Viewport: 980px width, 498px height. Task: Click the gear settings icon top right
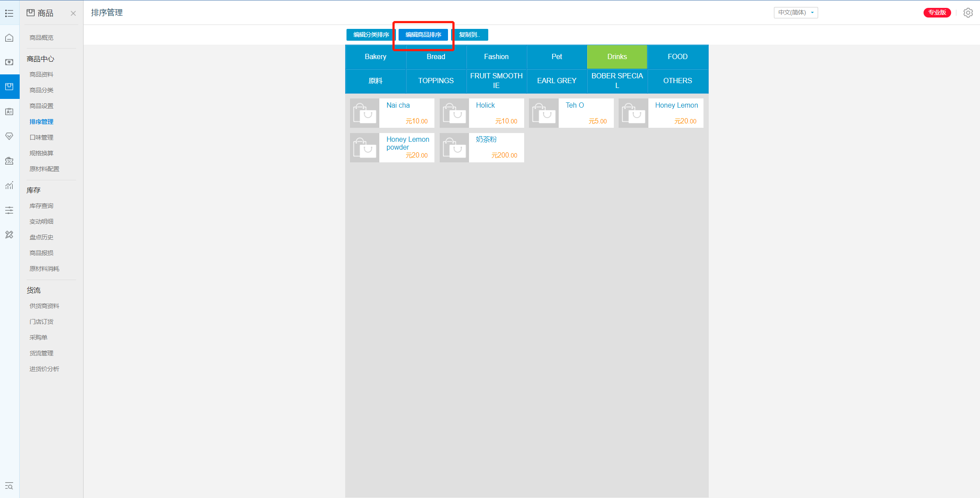click(x=968, y=13)
